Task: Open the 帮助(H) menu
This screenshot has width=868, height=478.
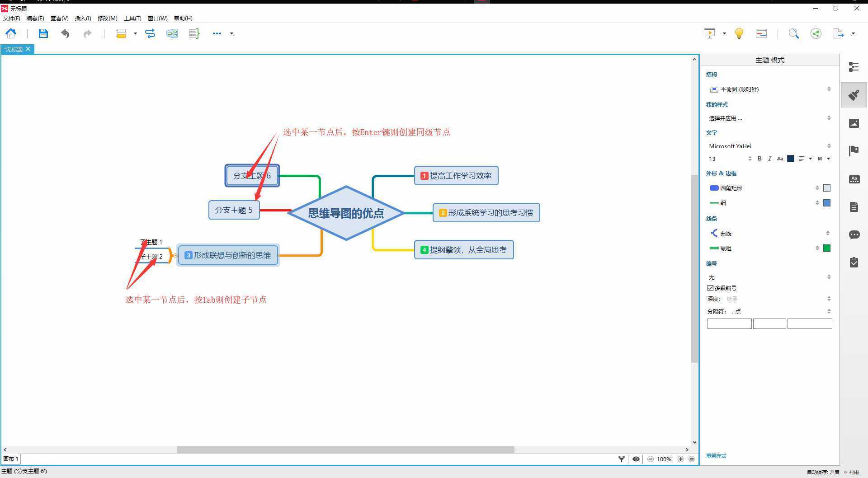Action: point(183,19)
